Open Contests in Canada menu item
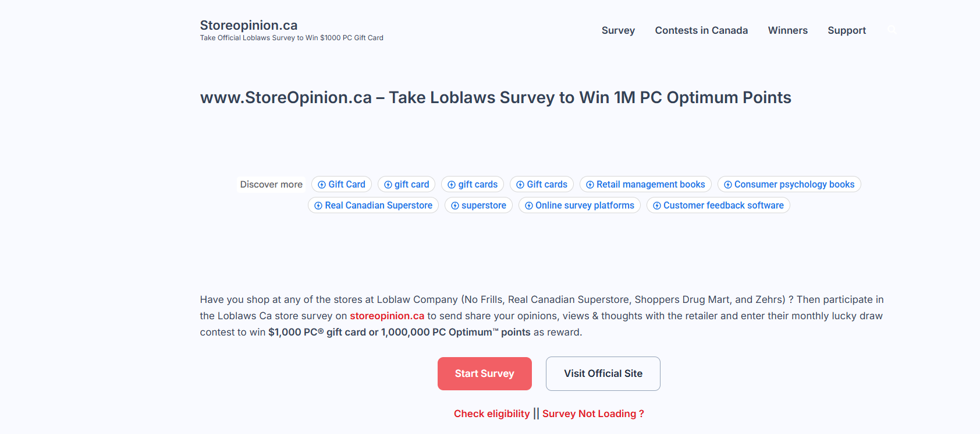This screenshot has width=980, height=434. [x=701, y=30]
